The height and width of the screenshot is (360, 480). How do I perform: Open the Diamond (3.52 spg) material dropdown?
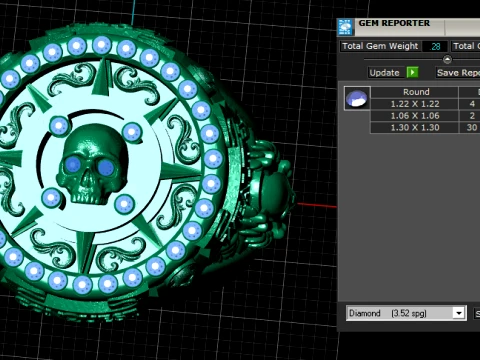(406, 313)
